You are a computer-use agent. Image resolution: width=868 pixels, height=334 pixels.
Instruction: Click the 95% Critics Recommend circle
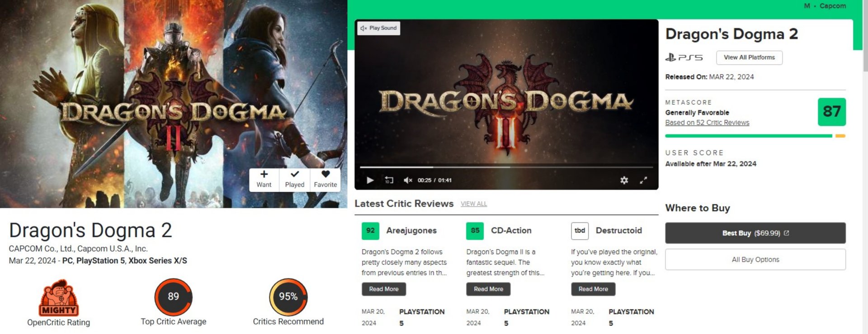pos(288,297)
